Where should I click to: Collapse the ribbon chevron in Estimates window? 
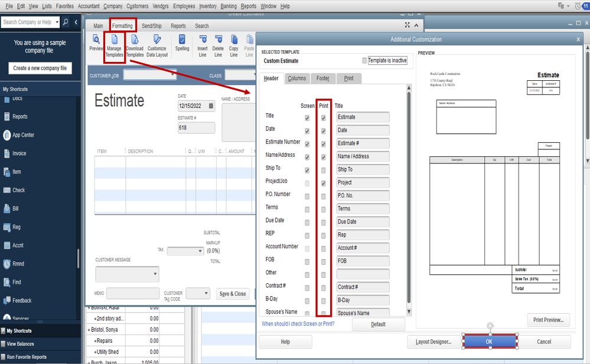(416, 25)
